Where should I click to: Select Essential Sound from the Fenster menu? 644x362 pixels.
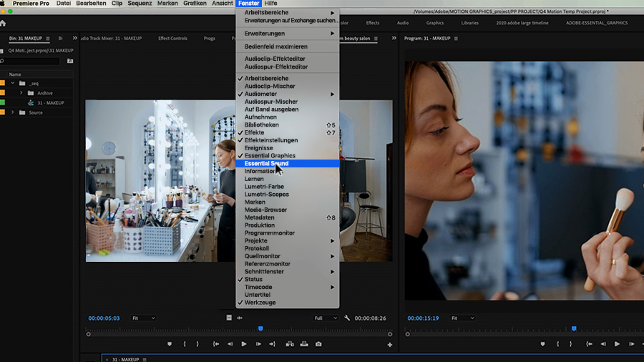(x=266, y=163)
